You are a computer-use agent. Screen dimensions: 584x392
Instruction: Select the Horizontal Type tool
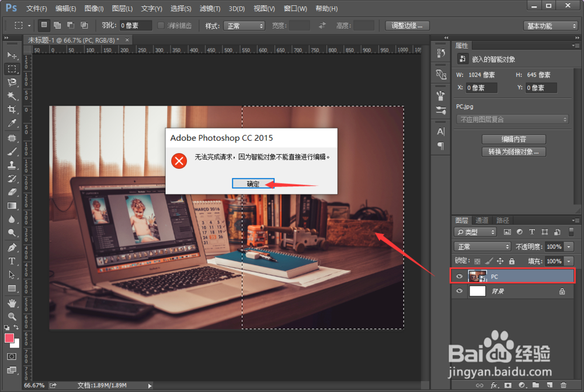pyautogui.click(x=12, y=261)
